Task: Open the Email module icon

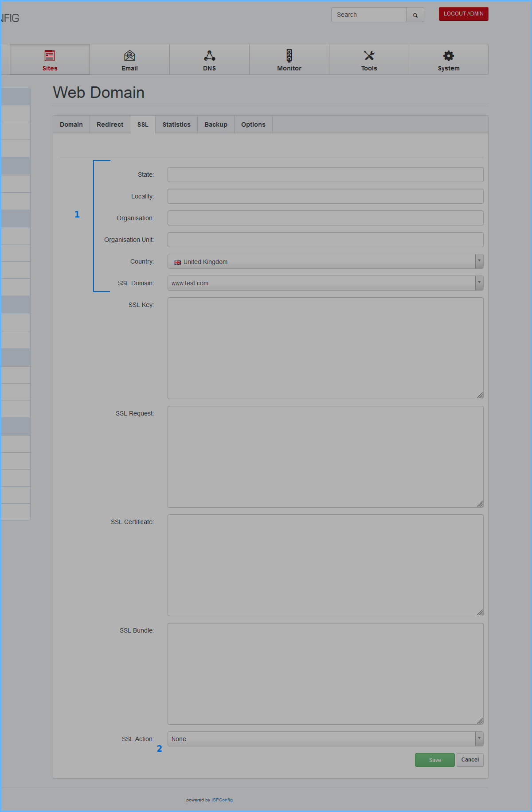Action: pyautogui.click(x=129, y=55)
